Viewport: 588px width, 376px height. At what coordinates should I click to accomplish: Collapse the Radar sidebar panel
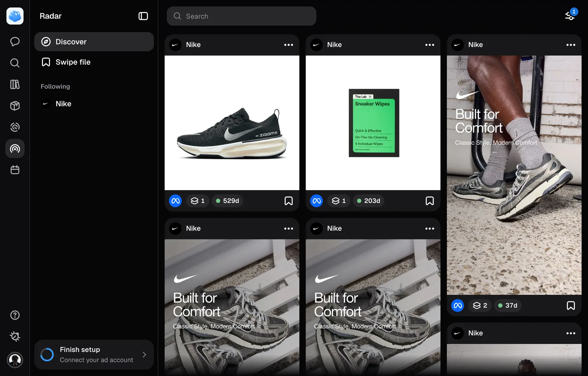pos(143,16)
